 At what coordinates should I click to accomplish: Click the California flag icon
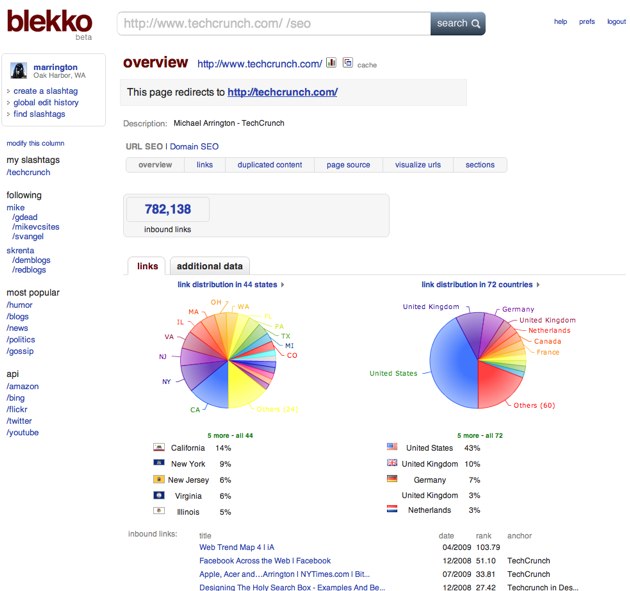point(159,447)
